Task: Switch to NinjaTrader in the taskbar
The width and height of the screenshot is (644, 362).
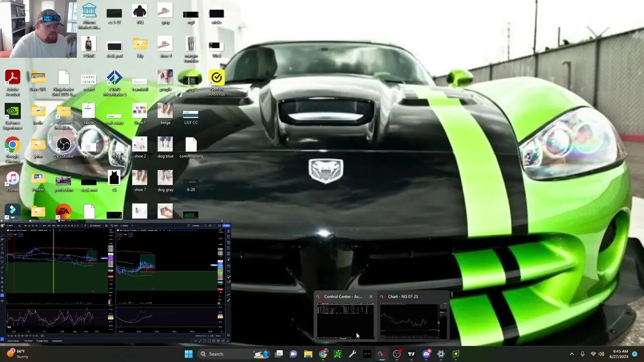Action: (x=382, y=354)
